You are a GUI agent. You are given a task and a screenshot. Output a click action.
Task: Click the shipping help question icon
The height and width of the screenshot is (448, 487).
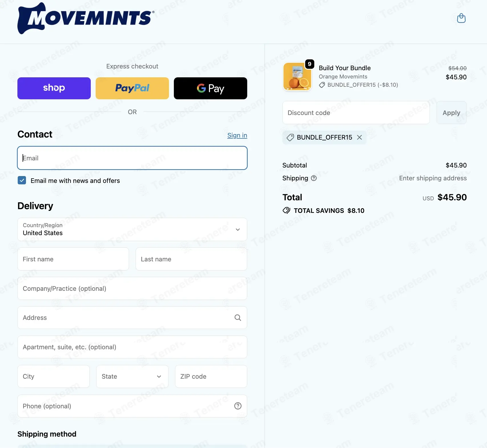click(x=314, y=178)
